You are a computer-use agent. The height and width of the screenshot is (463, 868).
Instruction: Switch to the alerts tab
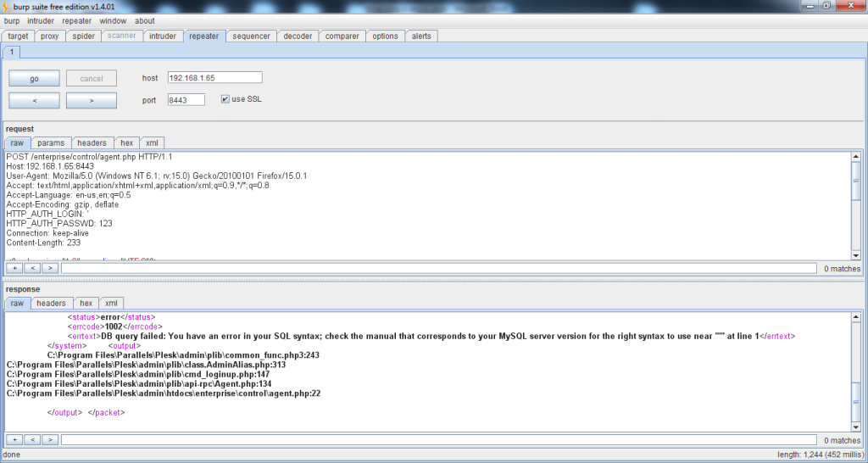[x=421, y=36]
